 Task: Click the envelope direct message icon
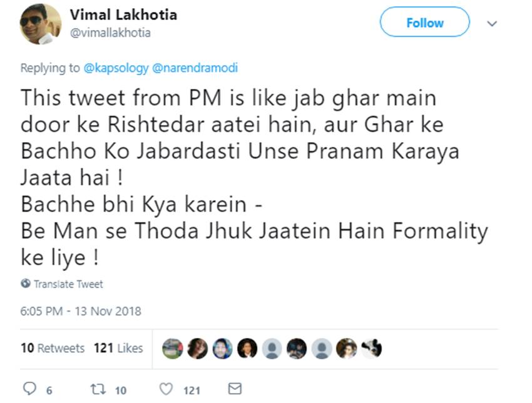[x=235, y=389]
